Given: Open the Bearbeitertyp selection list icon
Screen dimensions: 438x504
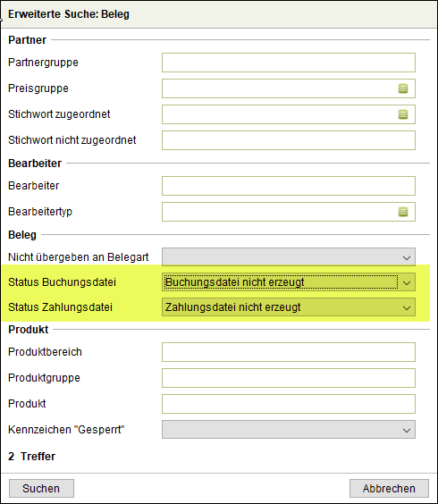Looking at the screenshot, I should tap(403, 212).
